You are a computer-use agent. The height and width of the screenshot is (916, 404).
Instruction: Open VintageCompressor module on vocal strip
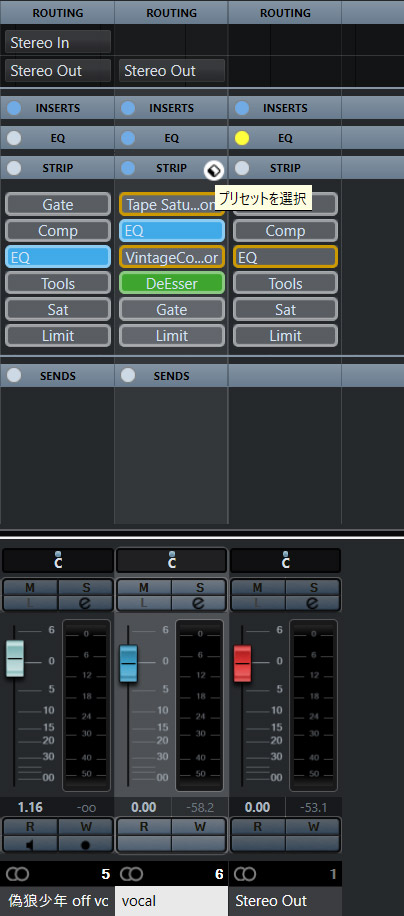tap(172, 257)
